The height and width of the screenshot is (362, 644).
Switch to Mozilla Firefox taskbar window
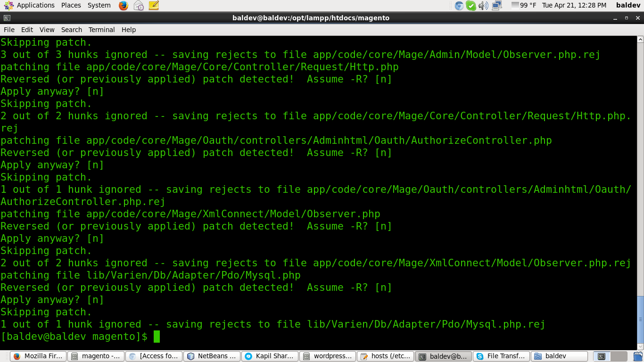coord(39,356)
